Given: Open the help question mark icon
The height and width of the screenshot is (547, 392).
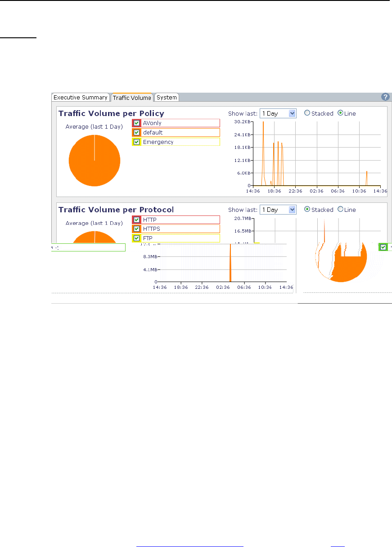Looking at the screenshot, I should pyautogui.click(x=385, y=97).
